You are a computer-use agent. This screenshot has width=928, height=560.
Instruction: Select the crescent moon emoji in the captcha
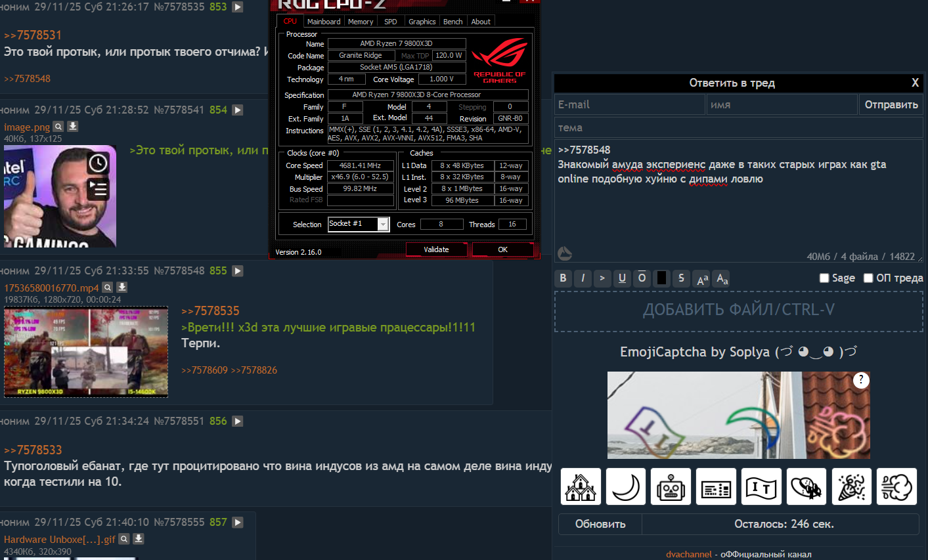626,486
